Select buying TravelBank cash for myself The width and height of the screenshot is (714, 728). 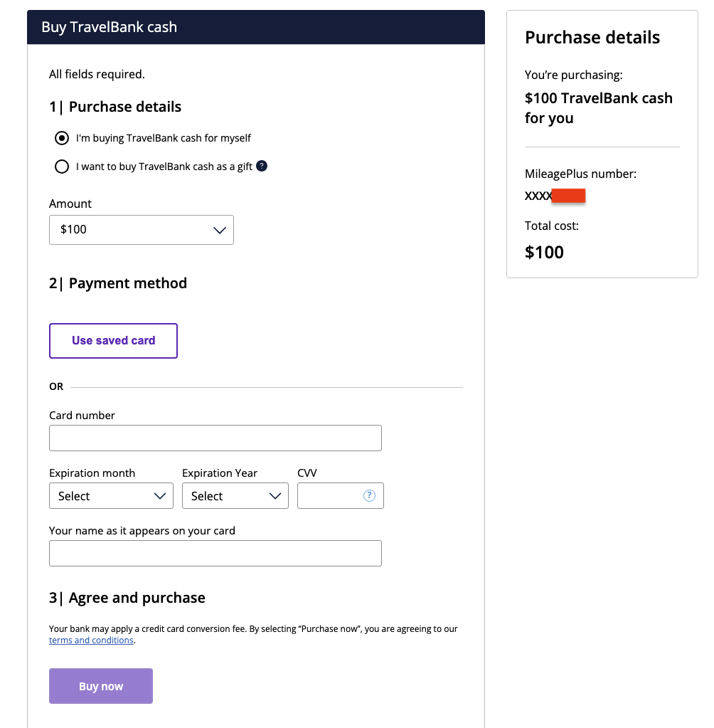[61, 138]
